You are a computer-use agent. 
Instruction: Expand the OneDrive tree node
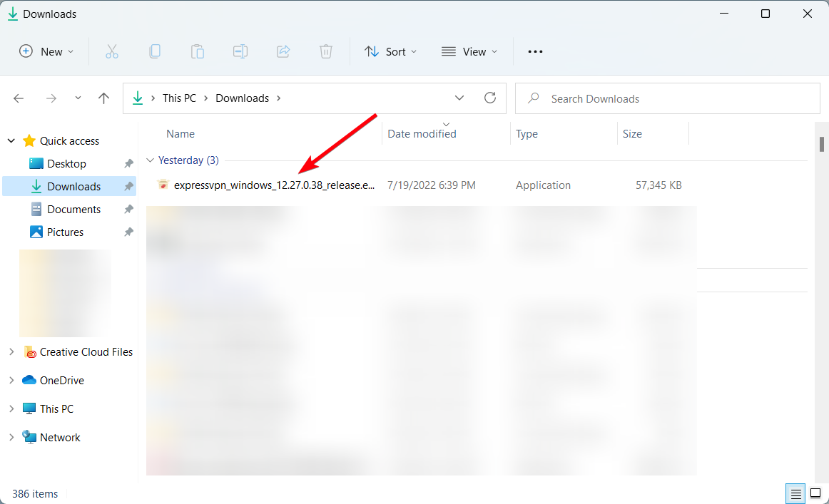(11, 380)
